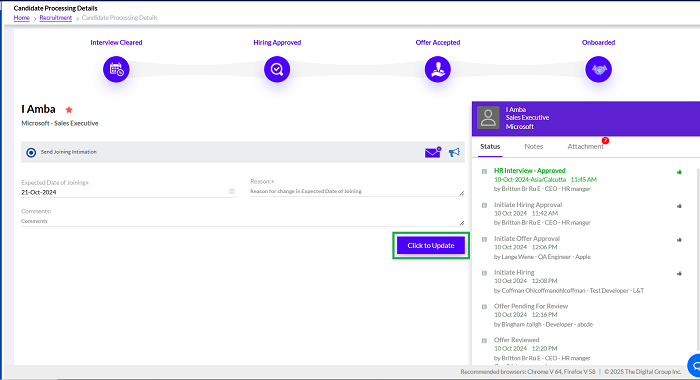Screen dimensions: 700x380
Task: Click the I Amba candidate name heading
Action: (x=38, y=109)
